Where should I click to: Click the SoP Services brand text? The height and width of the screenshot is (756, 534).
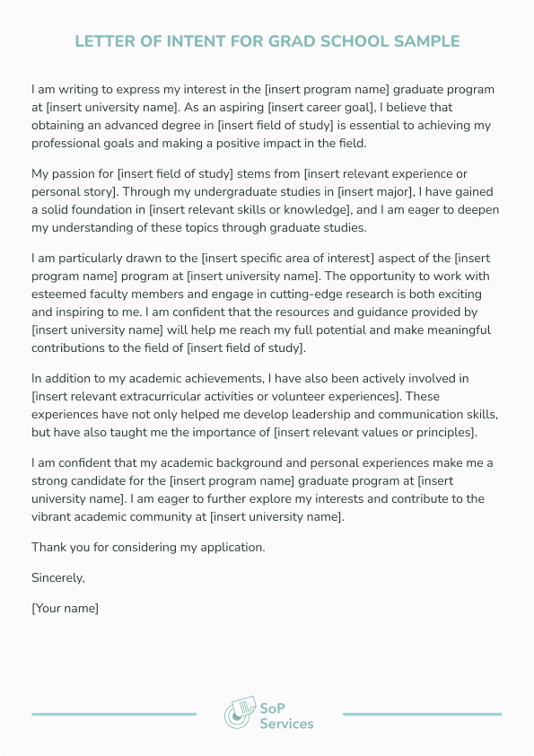coord(286,716)
